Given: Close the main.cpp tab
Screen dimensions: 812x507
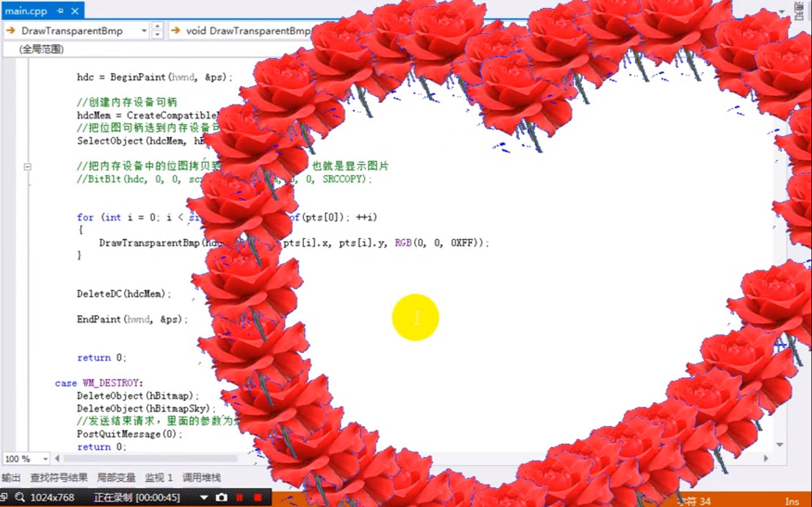Looking at the screenshot, I should point(75,11).
